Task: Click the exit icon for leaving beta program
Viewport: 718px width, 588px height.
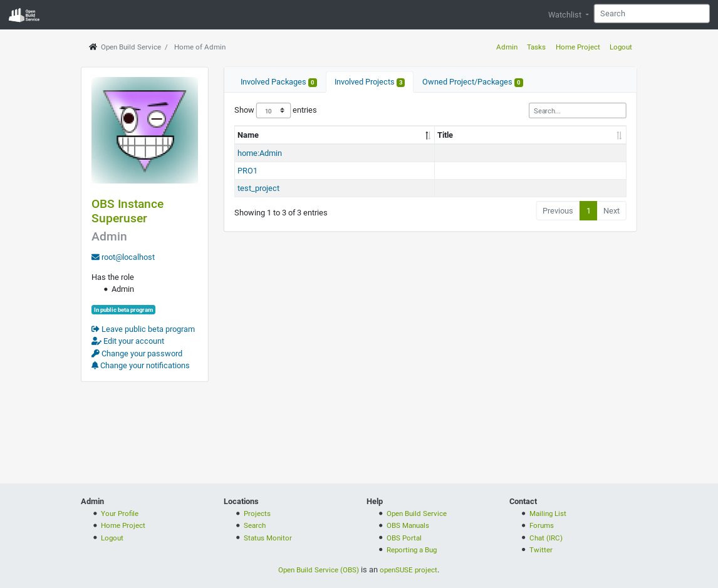Action: (x=95, y=328)
